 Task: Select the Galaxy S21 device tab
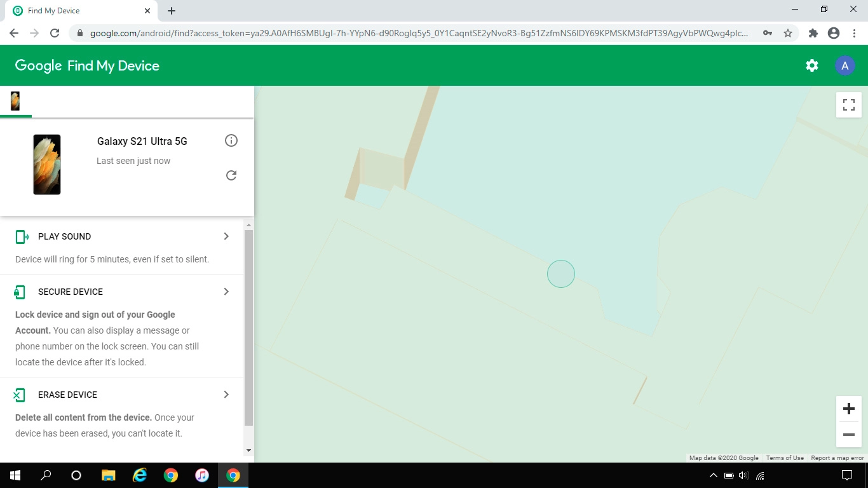coord(15,101)
